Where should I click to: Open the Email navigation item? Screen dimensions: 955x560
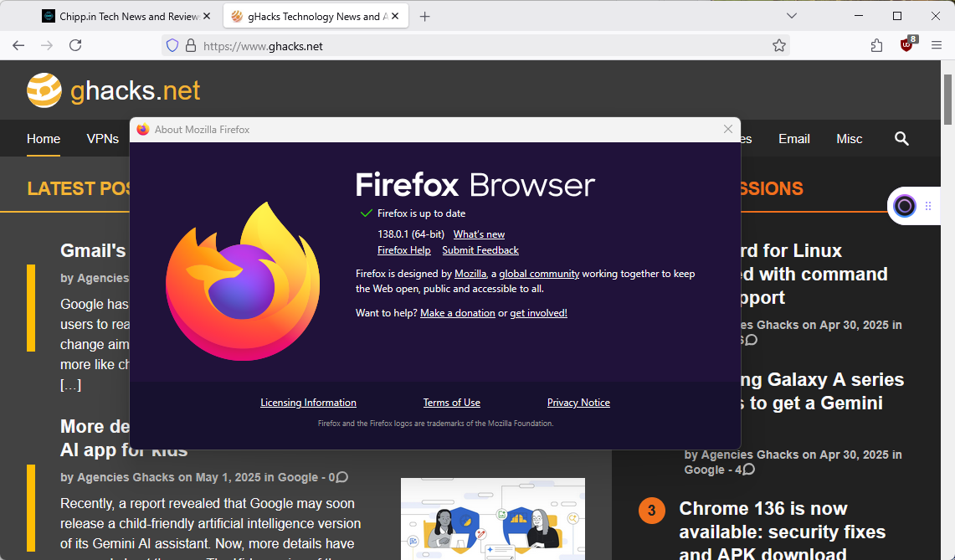(x=794, y=139)
